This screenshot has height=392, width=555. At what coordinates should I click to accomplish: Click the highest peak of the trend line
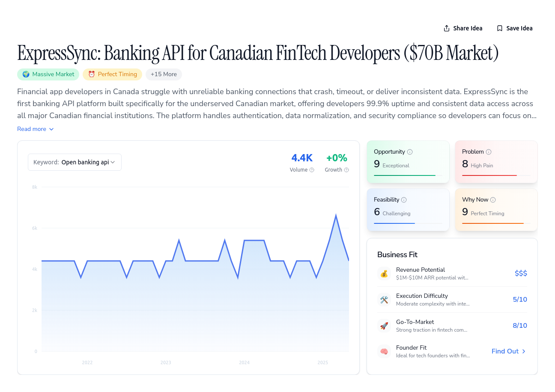coord(336,216)
